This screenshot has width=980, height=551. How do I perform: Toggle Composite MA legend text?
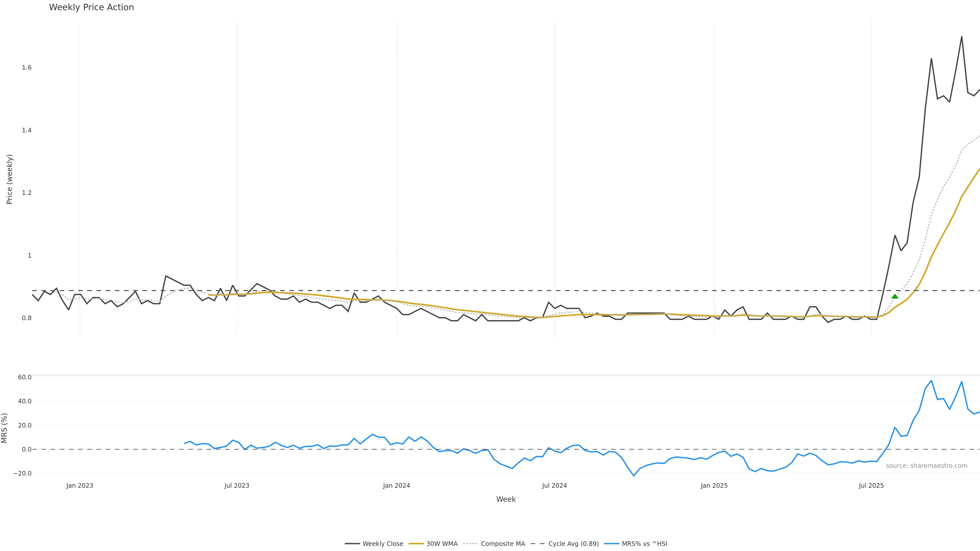click(x=503, y=544)
